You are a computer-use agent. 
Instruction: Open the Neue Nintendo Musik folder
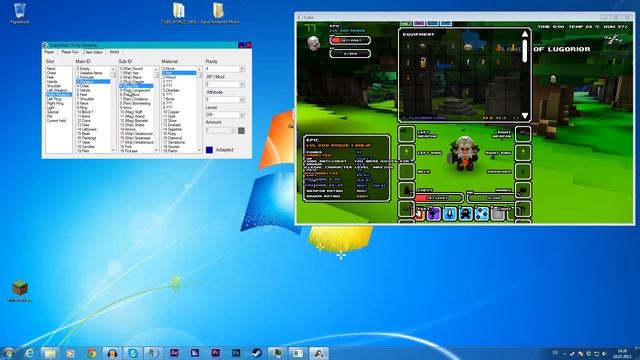click(219, 13)
